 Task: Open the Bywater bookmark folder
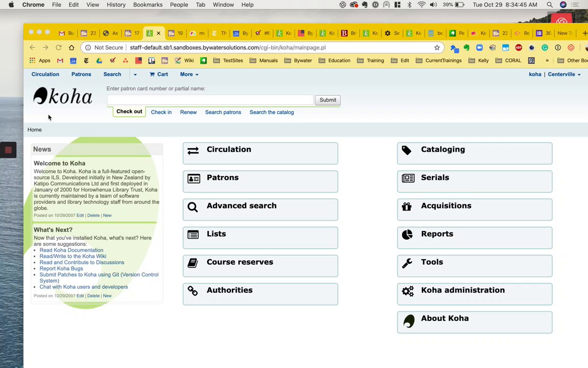pos(298,60)
